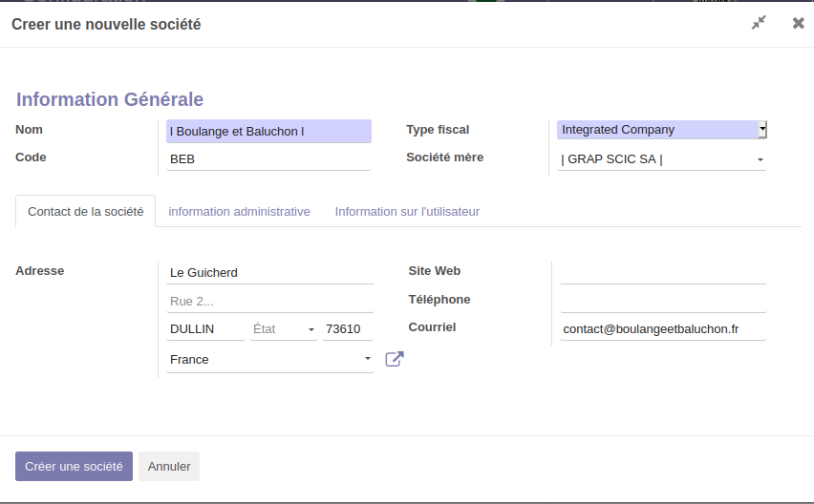Close the dialog with the X icon
The width and height of the screenshot is (814, 504).
tap(798, 23)
